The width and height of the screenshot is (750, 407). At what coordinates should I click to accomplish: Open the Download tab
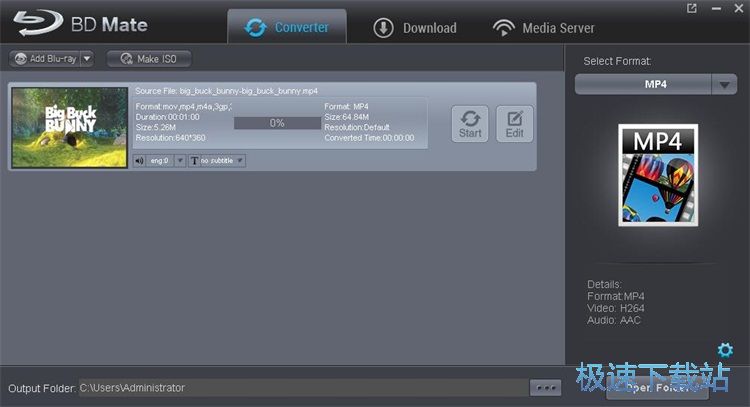(414, 28)
